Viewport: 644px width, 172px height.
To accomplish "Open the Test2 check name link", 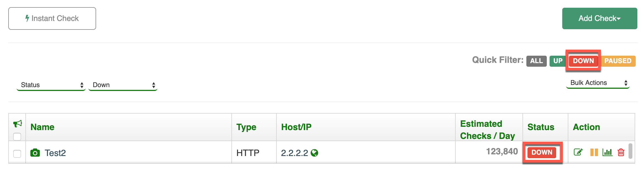I will click(x=55, y=153).
